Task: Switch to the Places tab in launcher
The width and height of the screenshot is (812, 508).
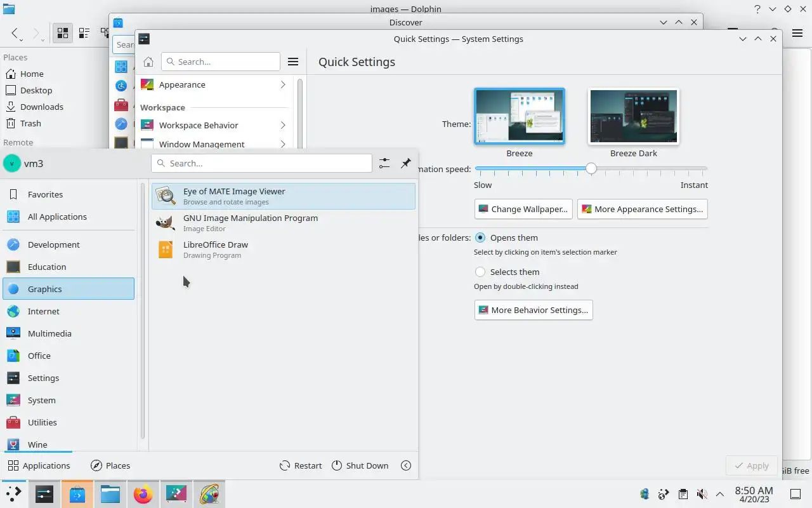Action: pos(110,465)
